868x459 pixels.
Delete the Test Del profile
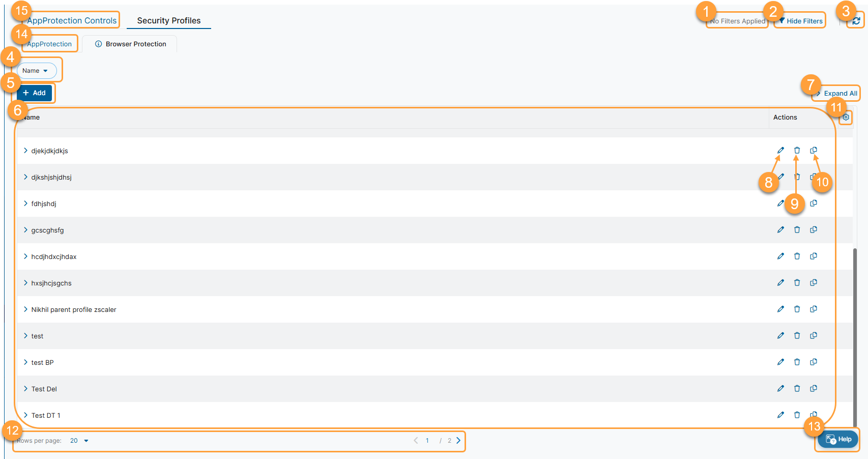tap(797, 389)
